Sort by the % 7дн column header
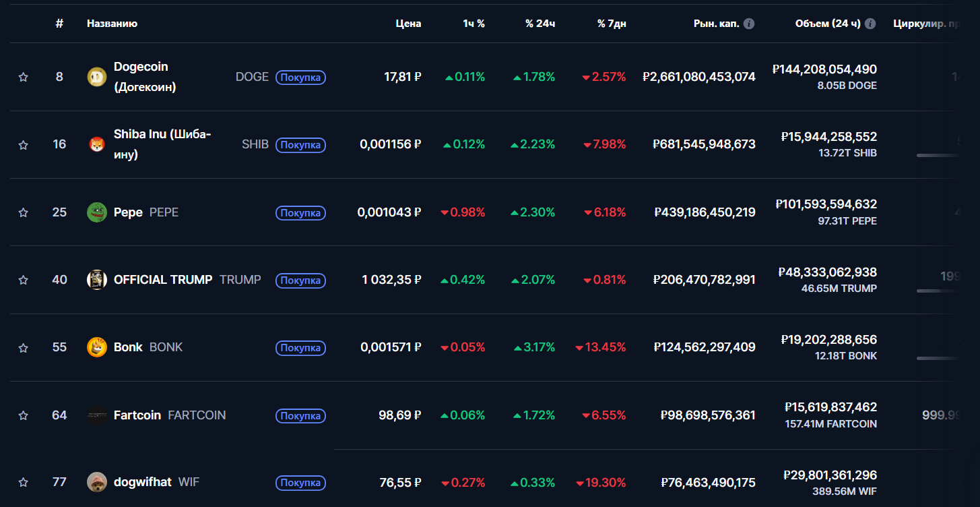The image size is (980, 507). tap(612, 24)
